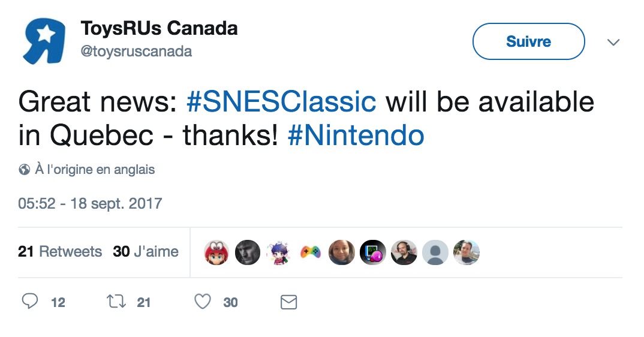Open the #SNESClassic hashtag
The height and width of the screenshot is (337, 644).
[x=281, y=101]
